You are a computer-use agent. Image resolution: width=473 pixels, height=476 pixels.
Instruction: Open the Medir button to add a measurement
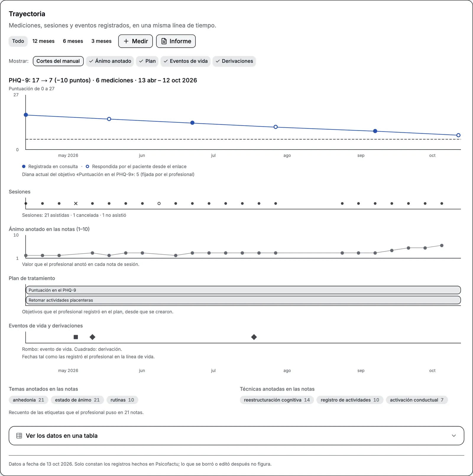[x=135, y=41]
